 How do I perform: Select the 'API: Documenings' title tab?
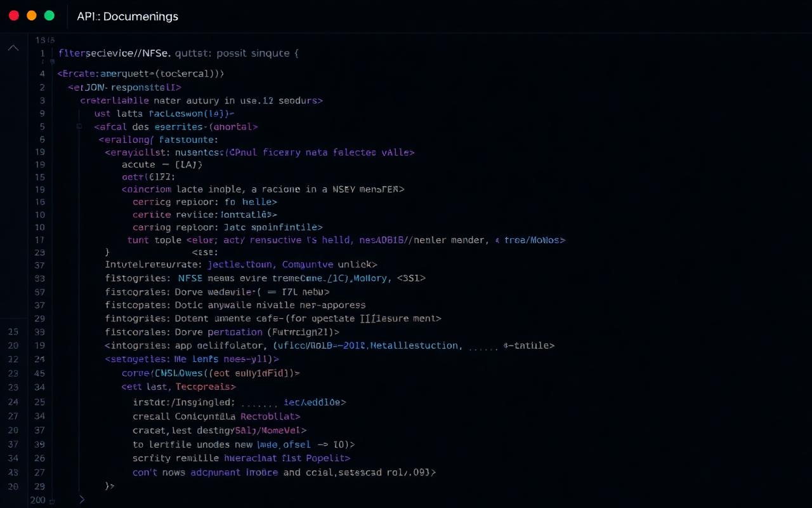click(128, 17)
